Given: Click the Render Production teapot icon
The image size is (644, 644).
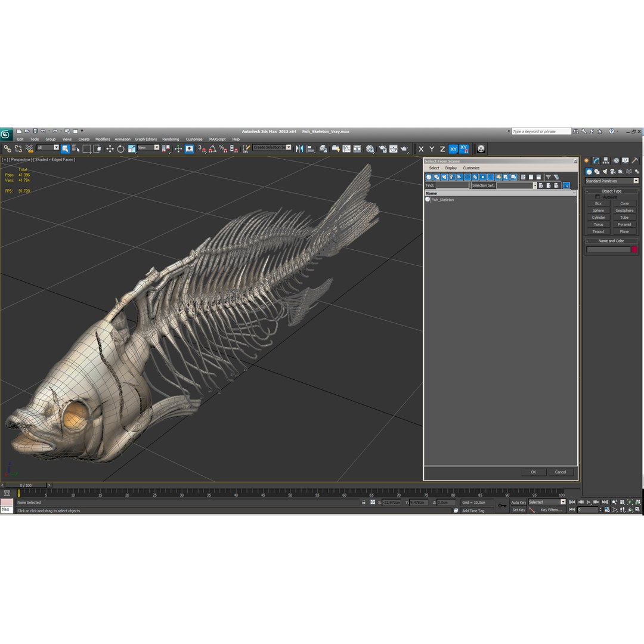Looking at the screenshot, I should point(404,148).
